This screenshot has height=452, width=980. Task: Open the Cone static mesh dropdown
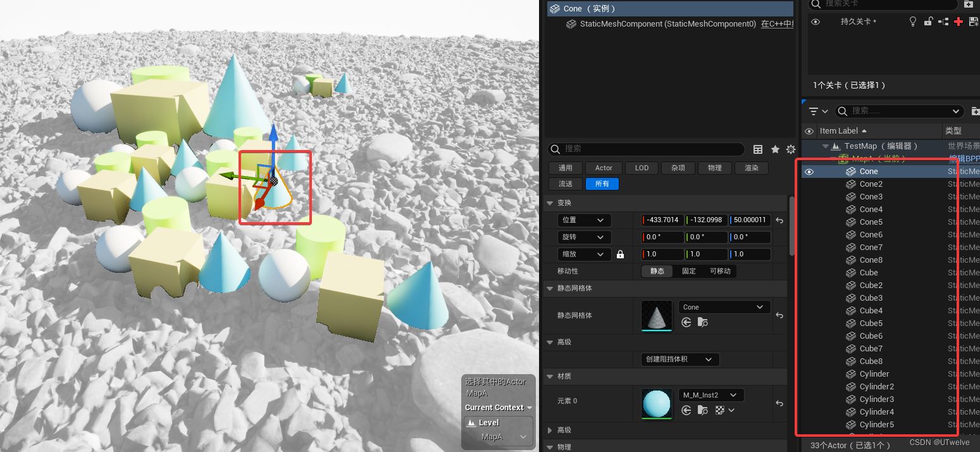724,307
